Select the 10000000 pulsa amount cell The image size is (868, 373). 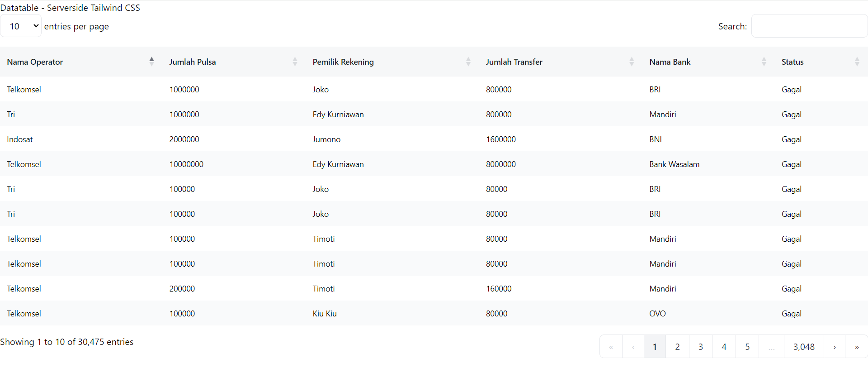[x=186, y=164]
